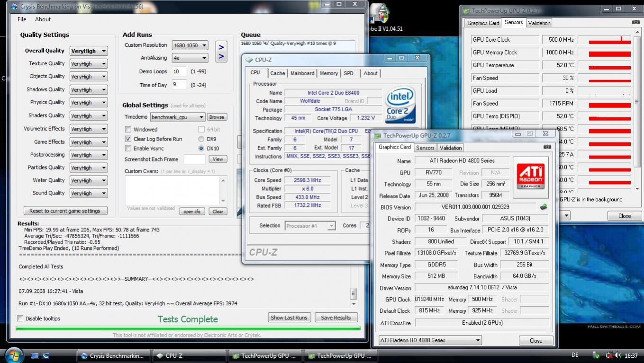Open Graphics Card tab in background GPU-Z
Screen dimensions: 644x363
click(483, 23)
